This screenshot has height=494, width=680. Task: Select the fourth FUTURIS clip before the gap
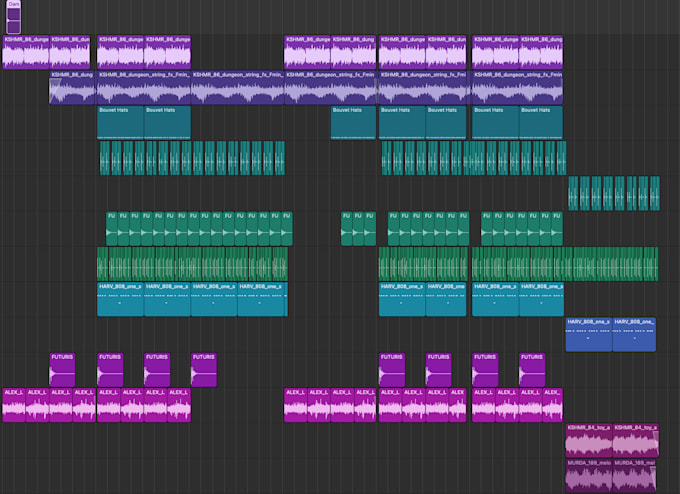[204, 370]
